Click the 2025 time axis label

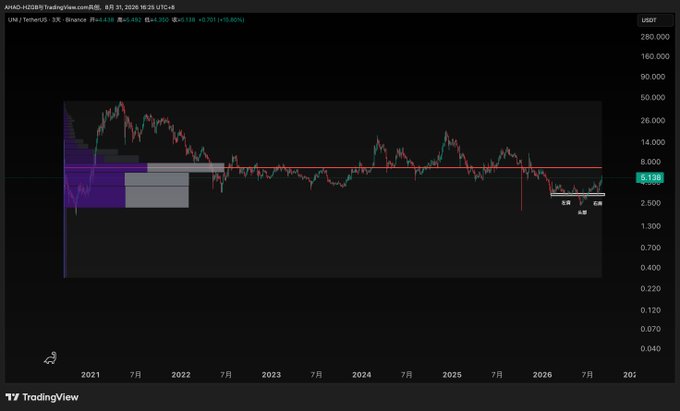pos(452,375)
